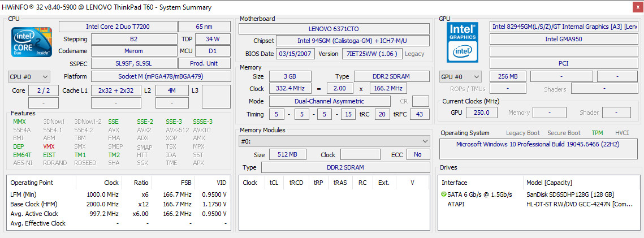
Task: Click the Base Clock (HFM) row
Action: coord(119,204)
